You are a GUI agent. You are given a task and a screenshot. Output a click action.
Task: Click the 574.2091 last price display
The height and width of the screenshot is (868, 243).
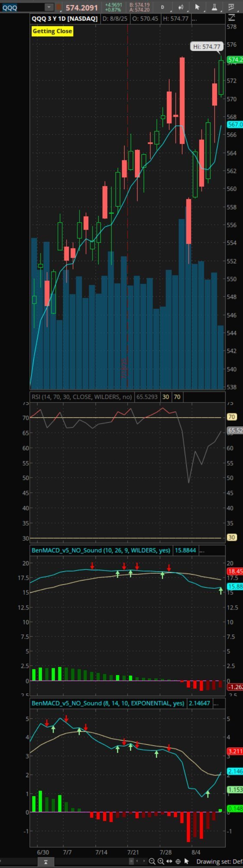[82, 7]
